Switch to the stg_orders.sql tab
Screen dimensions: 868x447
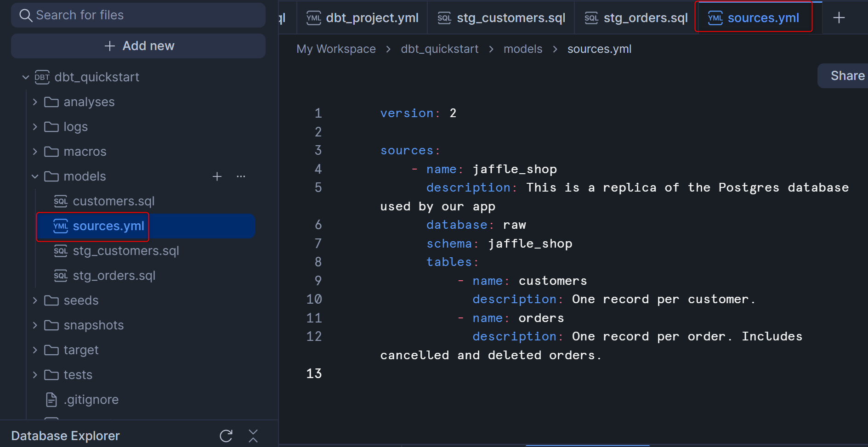636,18
